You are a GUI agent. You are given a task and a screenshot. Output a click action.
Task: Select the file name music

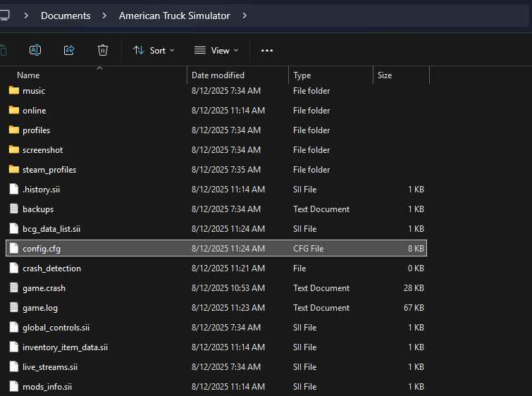click(x=34, y=91)
